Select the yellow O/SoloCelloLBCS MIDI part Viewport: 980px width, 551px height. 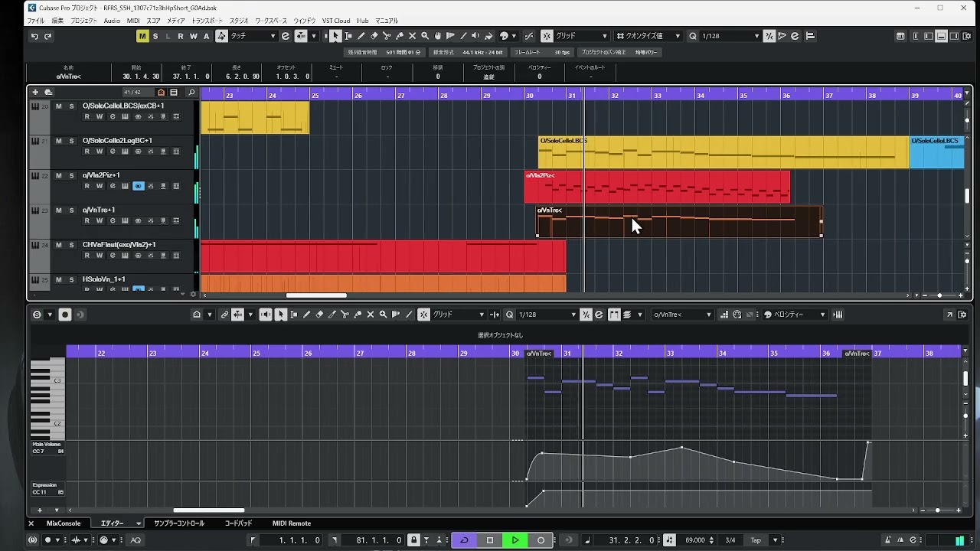point(724,153)
